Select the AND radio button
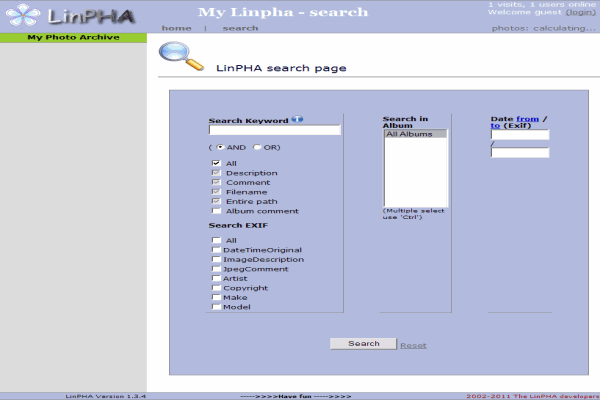The height and width of the screenshot is (400, 600). tap(220, 147)
